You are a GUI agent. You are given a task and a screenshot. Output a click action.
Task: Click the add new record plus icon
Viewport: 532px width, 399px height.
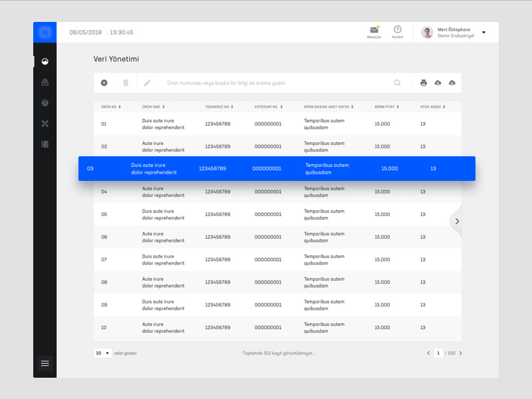pyautogui.click(x=104, y=83)
